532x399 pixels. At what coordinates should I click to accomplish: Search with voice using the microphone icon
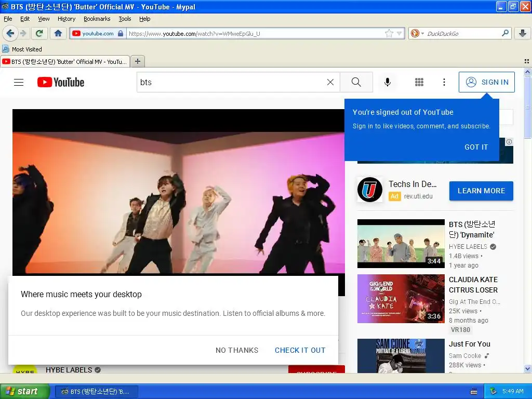388,82
